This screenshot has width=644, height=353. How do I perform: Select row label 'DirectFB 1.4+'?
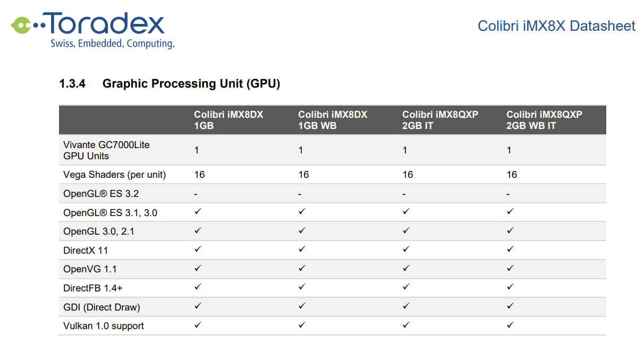93,288
